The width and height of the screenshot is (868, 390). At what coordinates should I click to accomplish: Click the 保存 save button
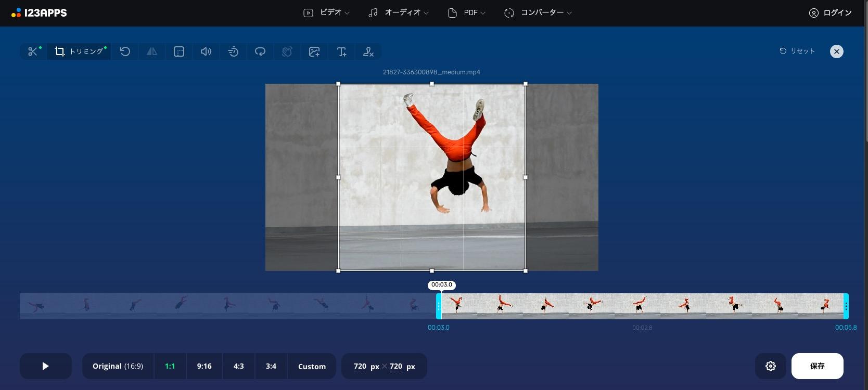818,366
